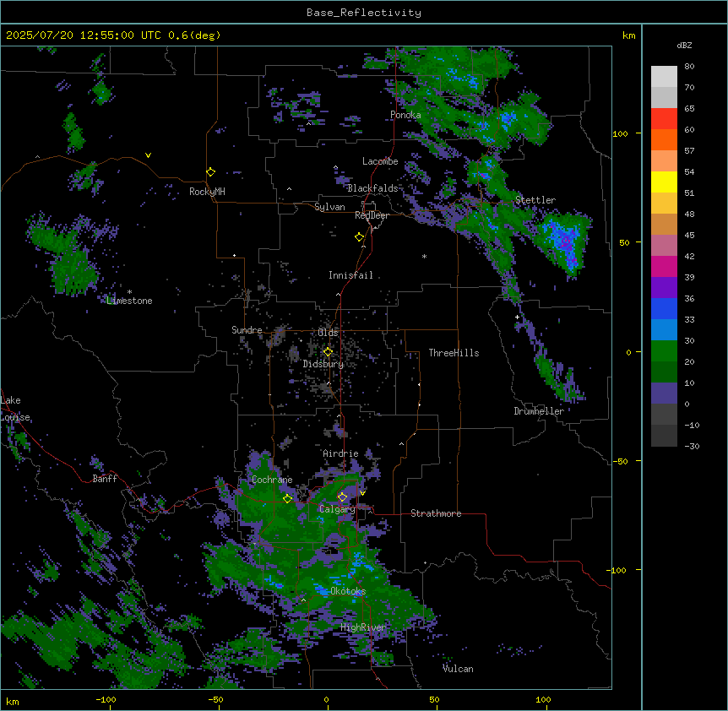Click the HighRiver label
Image resolution: width=728 pixels, height=711 pixels.
(362, 627)
